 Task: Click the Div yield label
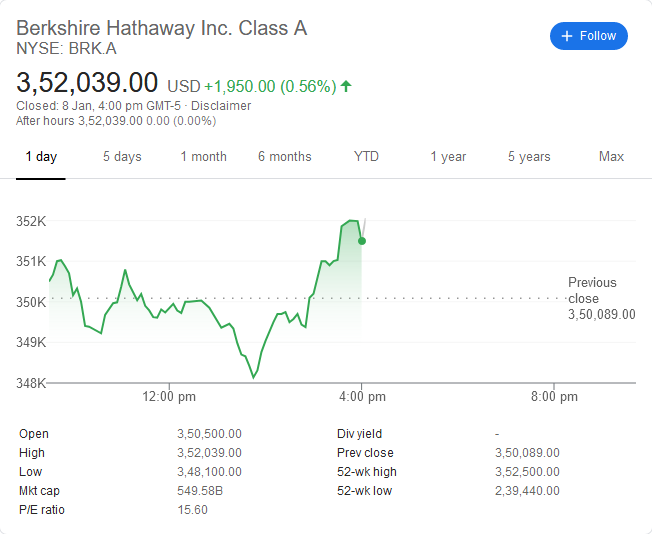click(x=359, y=434)
